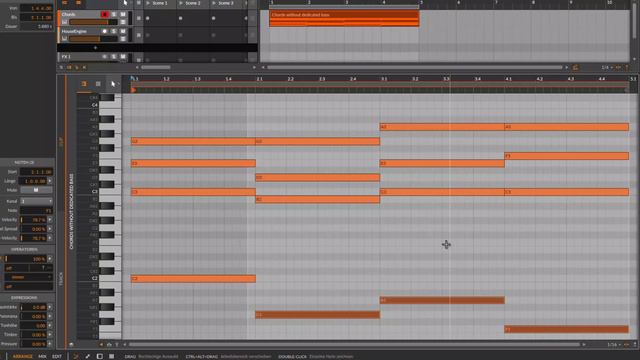The height and width of the screenshot is (360, 640).
Task: Click the orange icon under track list
Action: coord(69,67)
